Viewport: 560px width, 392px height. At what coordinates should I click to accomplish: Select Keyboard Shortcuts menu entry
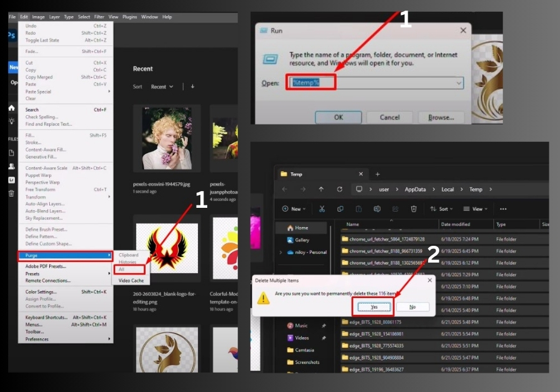click(x=66, y=317)
